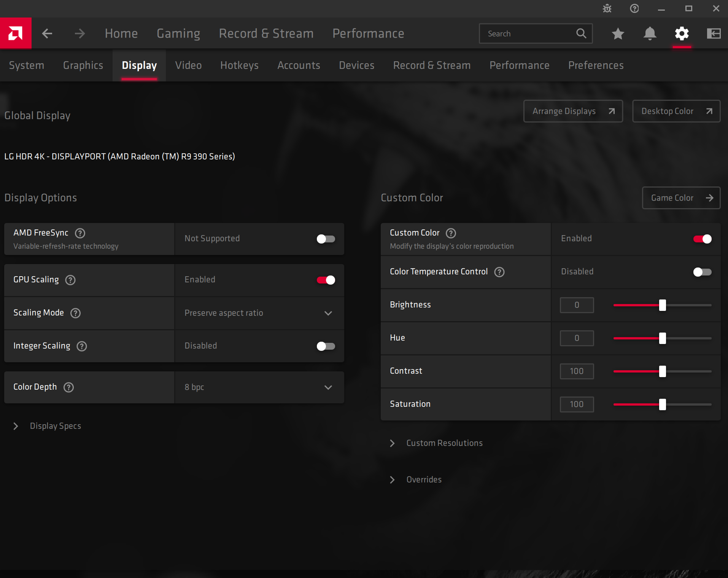Open settings Performance sub-tab
The height and width of the screenshot is (578, 728).
point(520,65)
